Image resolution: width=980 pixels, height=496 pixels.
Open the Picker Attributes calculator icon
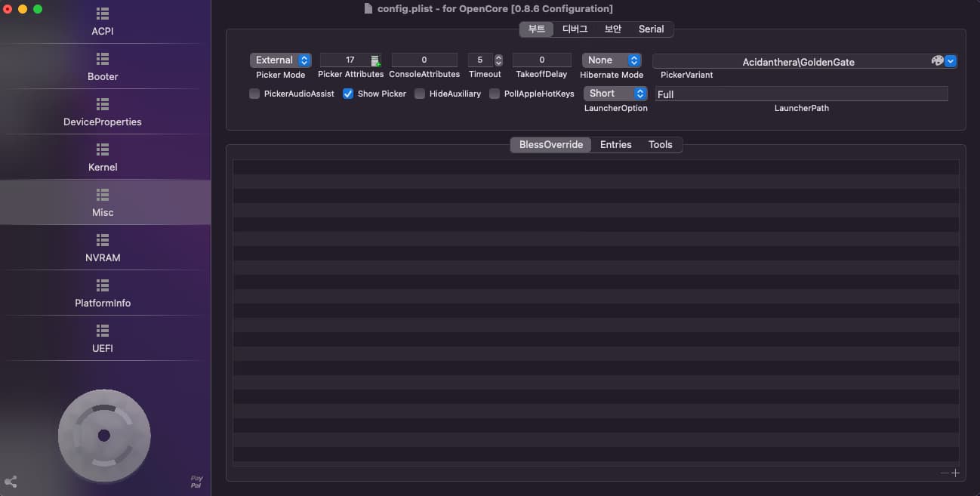374,60
